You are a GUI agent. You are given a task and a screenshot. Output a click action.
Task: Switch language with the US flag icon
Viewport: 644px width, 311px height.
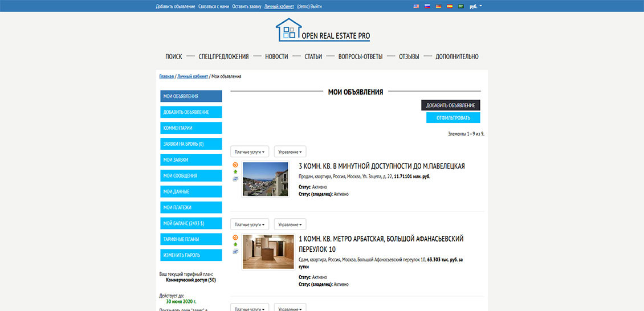pyautogui.click(x=415, y=6)
